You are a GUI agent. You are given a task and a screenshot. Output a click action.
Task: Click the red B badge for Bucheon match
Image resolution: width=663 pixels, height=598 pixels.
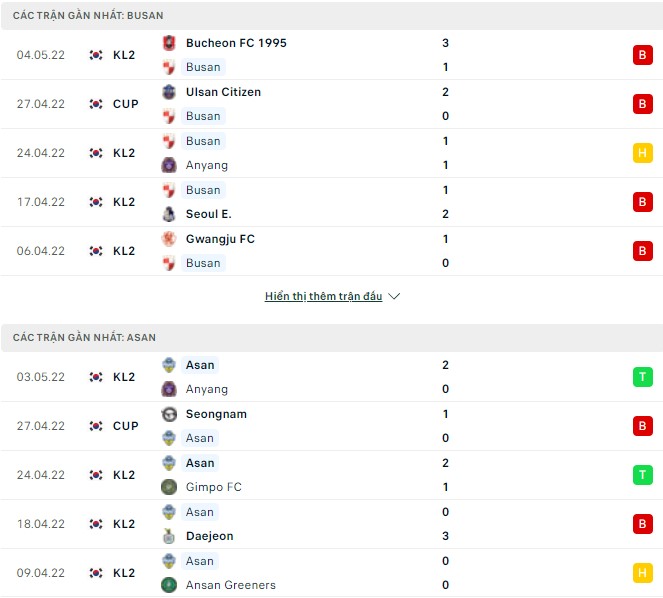pyautogui.click(x=642, y=55)
